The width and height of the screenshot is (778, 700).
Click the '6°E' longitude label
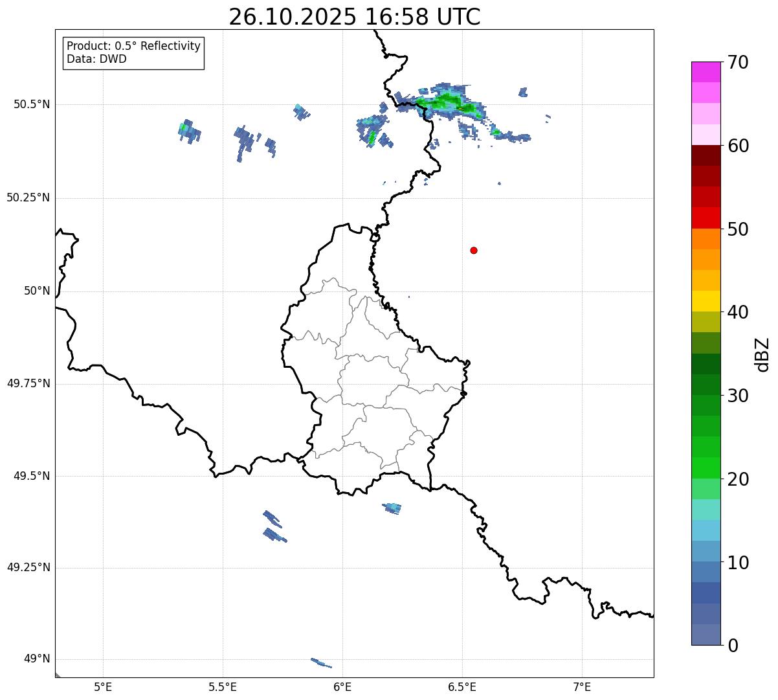pos(342,686)
